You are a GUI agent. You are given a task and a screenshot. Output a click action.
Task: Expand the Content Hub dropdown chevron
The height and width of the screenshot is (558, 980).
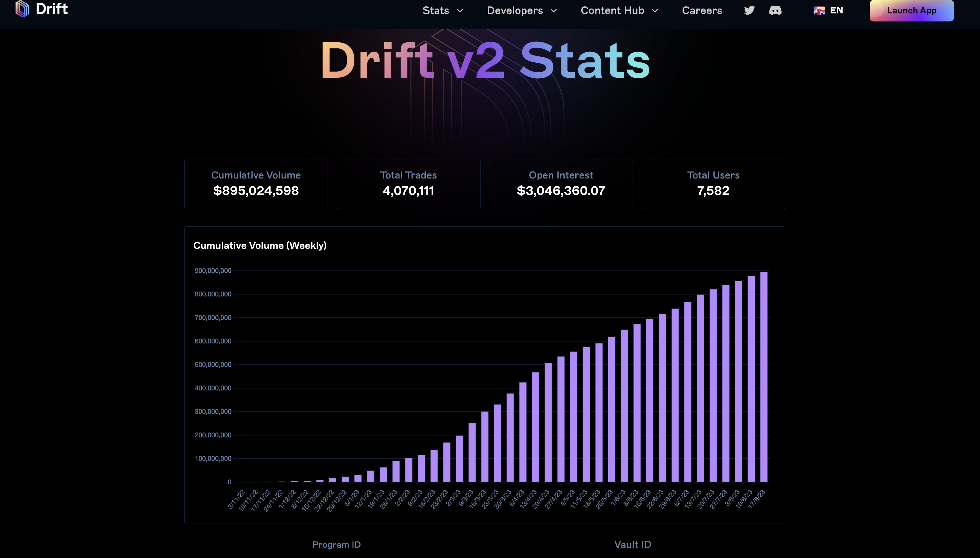tap(655, 11)
